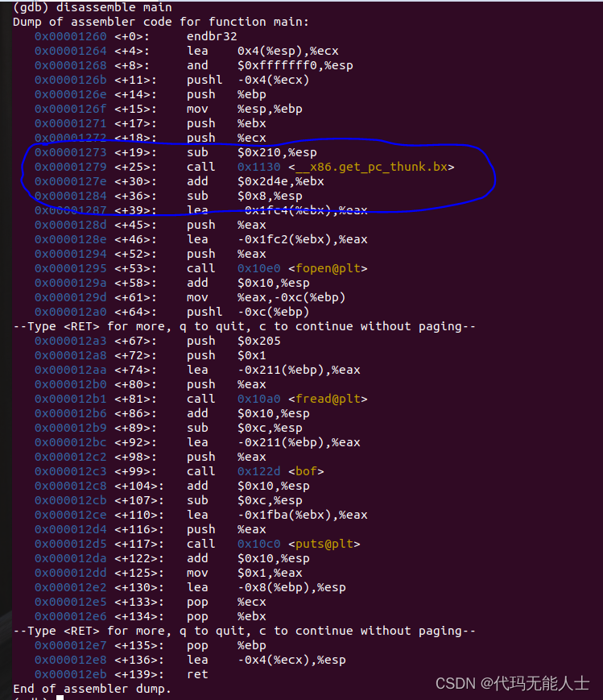603x700 pixels.
Task: Click operand "-0x4(%ecx),%esp"
Action: pyautogui.click(x=291, y=660)
